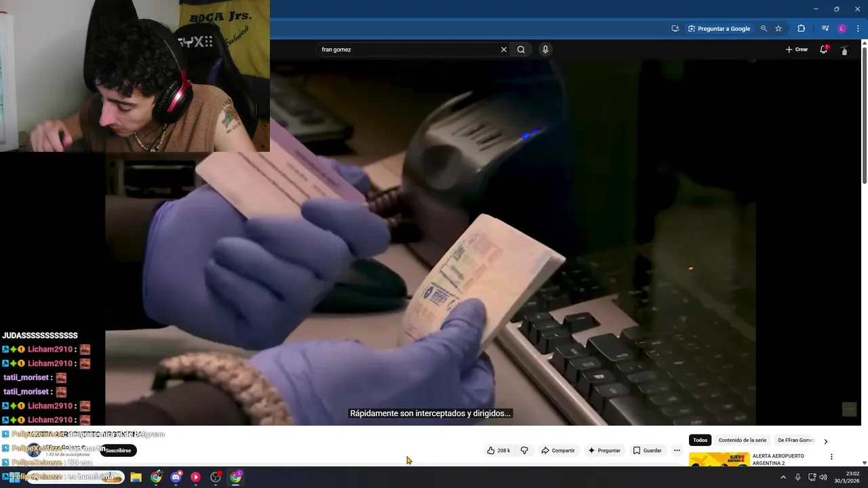Image resolution: width=868 pixels, height=488 pixels.
Task: Open the clock showing 23:02
Action: 847,477
